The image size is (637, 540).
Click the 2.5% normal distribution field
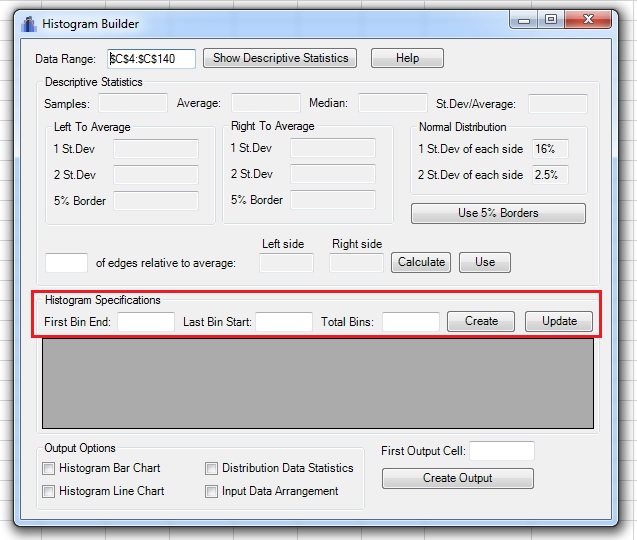[x=550, y=175]
